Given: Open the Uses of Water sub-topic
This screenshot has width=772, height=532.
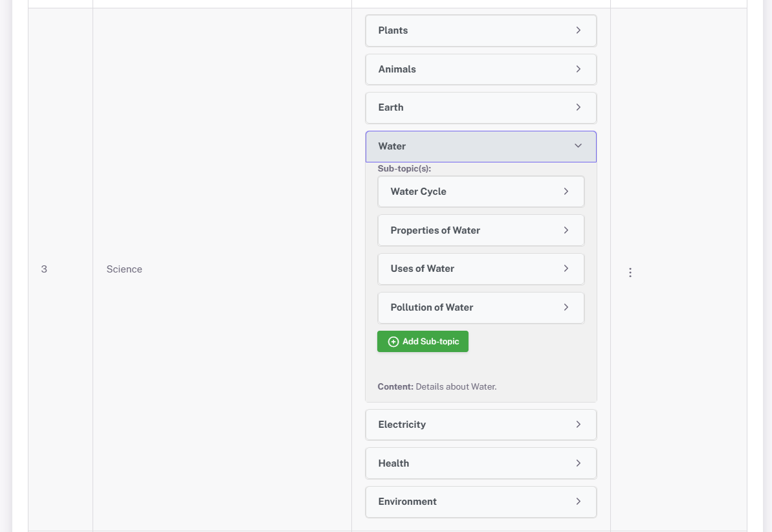Looking at the screenshot, I should click(x=480, y=269).
